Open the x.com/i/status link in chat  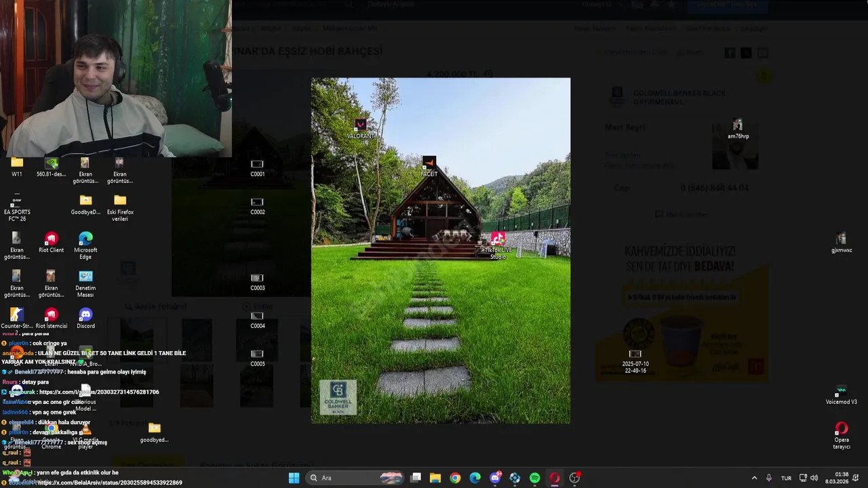coord(99,392)
